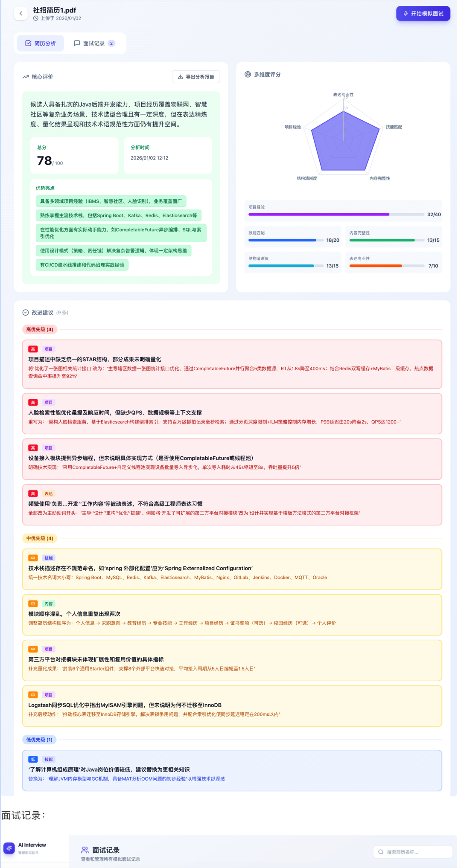Click the file title 社招简历1.pdf
Screen dimensions: 461x868
[55, 10]
